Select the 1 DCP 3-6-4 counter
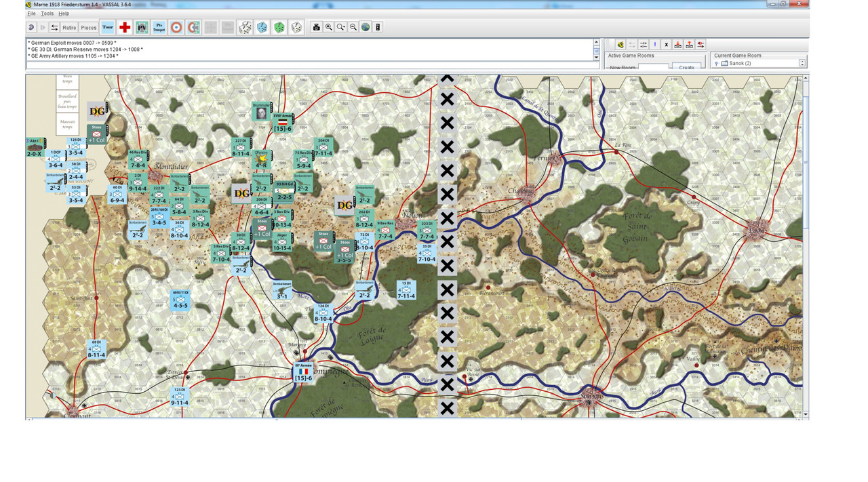The height and width of the screenshot is (482, 868). click(x=56, y=159)
